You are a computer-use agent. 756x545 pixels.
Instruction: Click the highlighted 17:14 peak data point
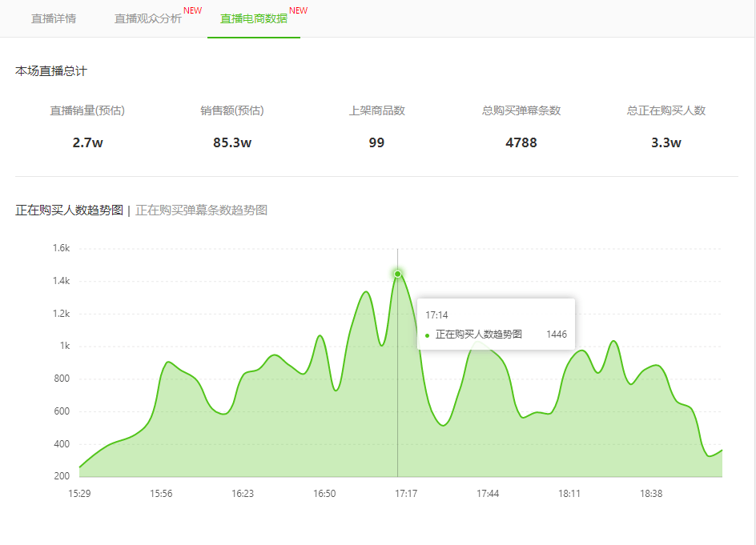point(398,274)
